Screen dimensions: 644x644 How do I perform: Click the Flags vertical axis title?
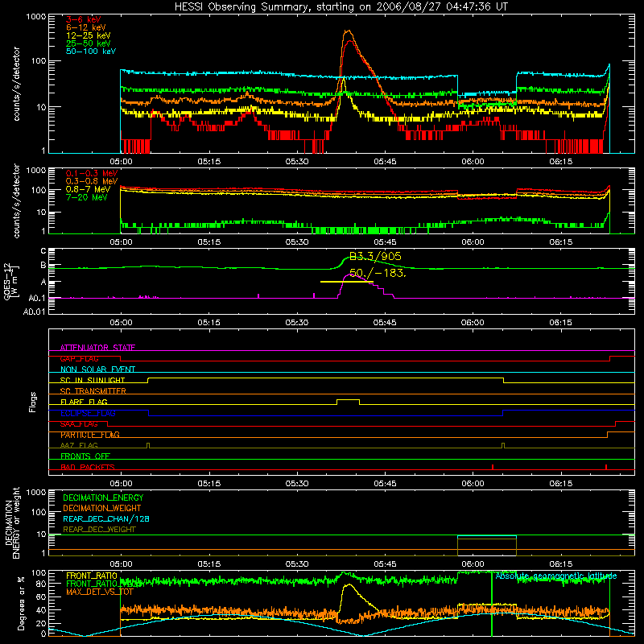click(33, 402)
